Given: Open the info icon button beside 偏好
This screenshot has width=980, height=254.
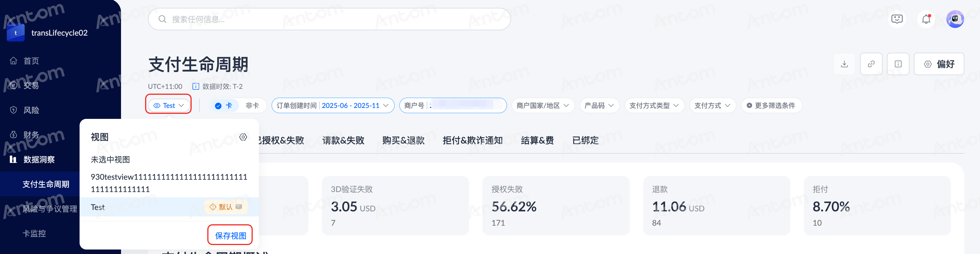Looking at the screenshot, I should click(x=898, y=64).
